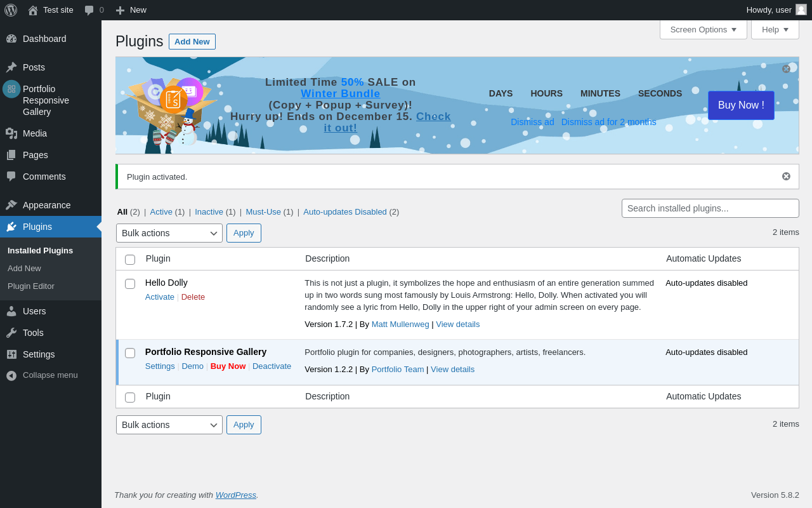812x508 pixels.
Task: Select all plugins via footer checkbox
Action: tap(130, 397)
